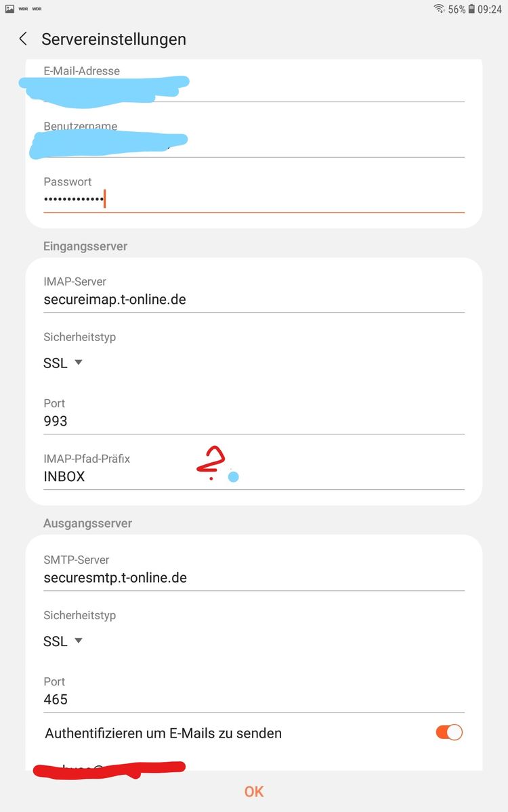Edit the IMAP-Server field secureimap.t-online.de
The height and width of the screenshot is (812, 508).
[x=253, y=299]
